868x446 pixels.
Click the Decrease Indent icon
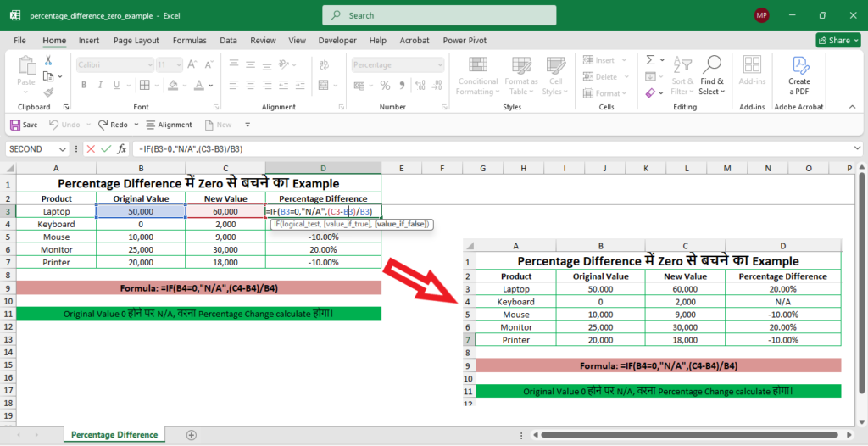[x=283, y=85]
